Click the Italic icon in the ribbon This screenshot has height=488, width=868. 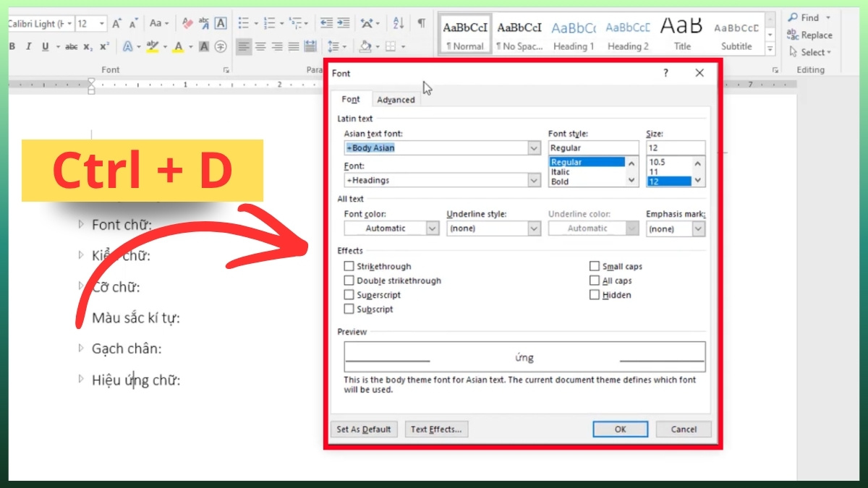pyautogui.click(x=28, y=46)
